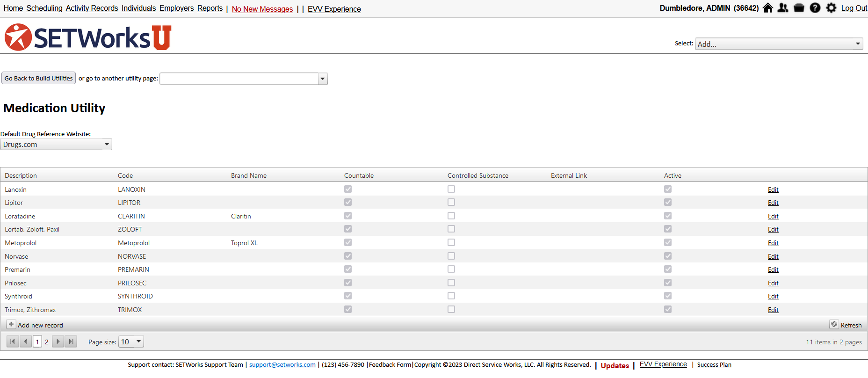The width and height of the screenshot is (868, 378).
Task: Click Add new record text button
Action: point(40,325)
